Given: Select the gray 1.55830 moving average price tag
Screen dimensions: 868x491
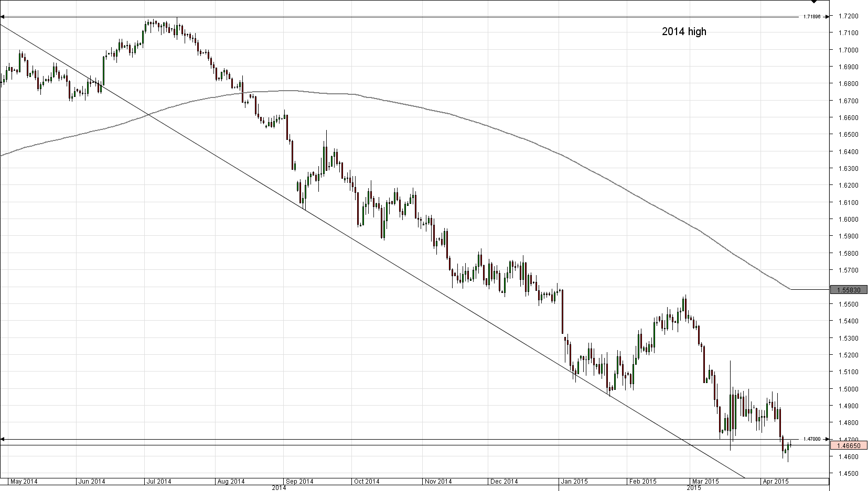Looking at the screenshot, I should pyautogui.click(x=849, y=290).
